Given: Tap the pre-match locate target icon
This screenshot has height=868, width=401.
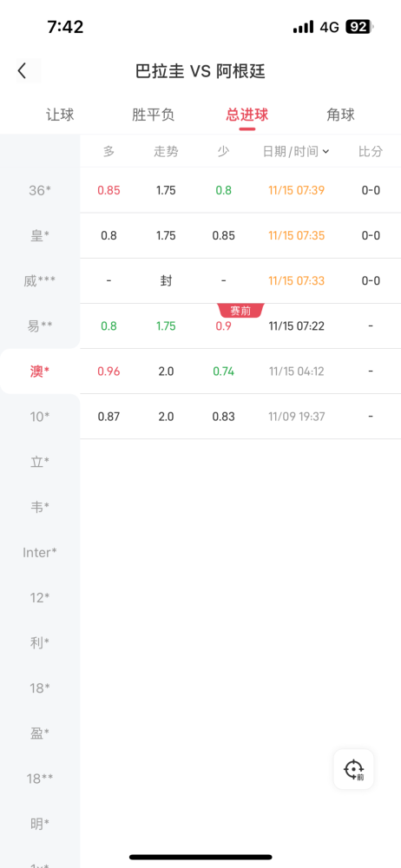Looking at the screenshot, I should pyautogui.click(x=353, y=769).
